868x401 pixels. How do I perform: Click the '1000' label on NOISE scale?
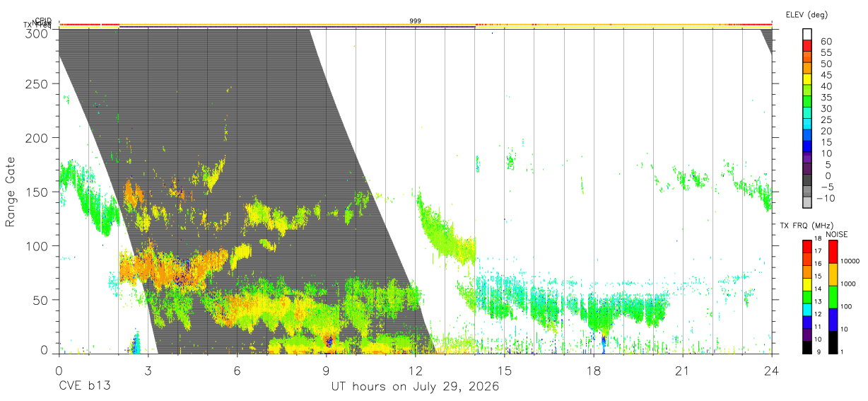849,284
